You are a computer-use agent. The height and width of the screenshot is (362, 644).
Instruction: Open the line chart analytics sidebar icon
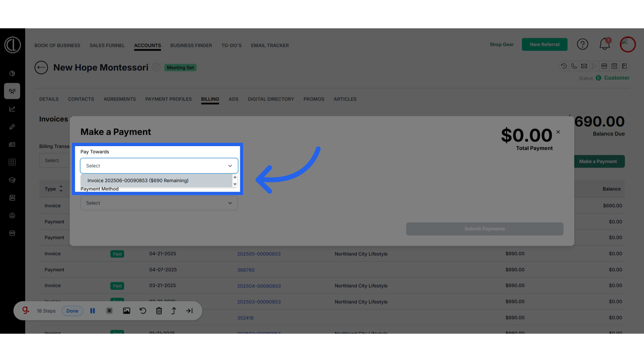12,109
